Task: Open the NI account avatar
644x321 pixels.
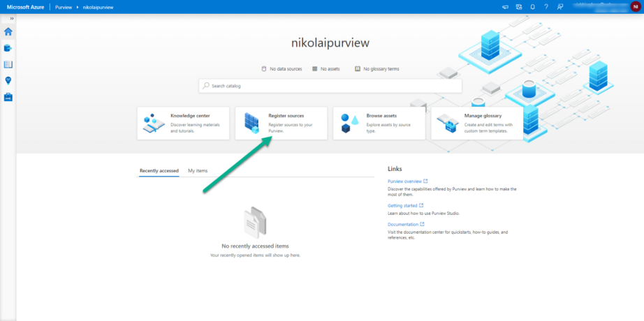Action: pos(634,7)
